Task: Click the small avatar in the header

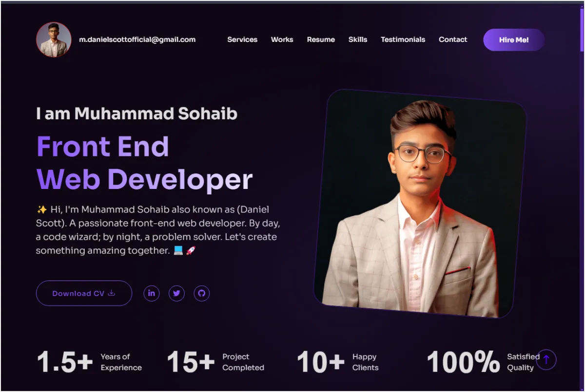Action: [x=54, y=40]
